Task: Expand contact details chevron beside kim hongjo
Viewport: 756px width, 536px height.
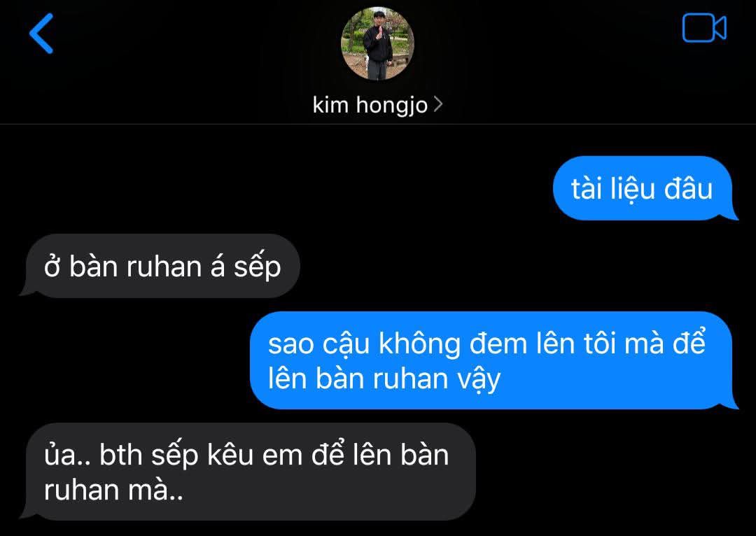Action: click(x=437, y=104)
